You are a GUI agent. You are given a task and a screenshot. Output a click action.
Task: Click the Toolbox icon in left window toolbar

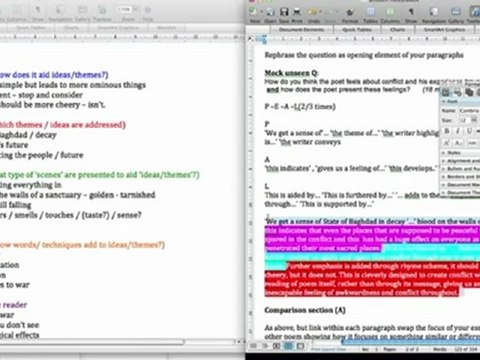pos(102,10)
